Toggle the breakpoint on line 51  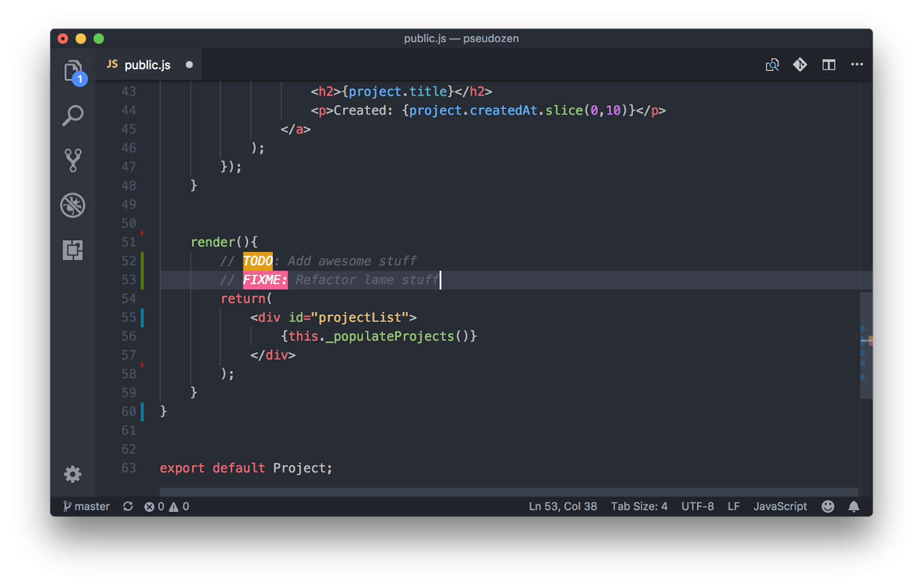(x=142, y=233)
